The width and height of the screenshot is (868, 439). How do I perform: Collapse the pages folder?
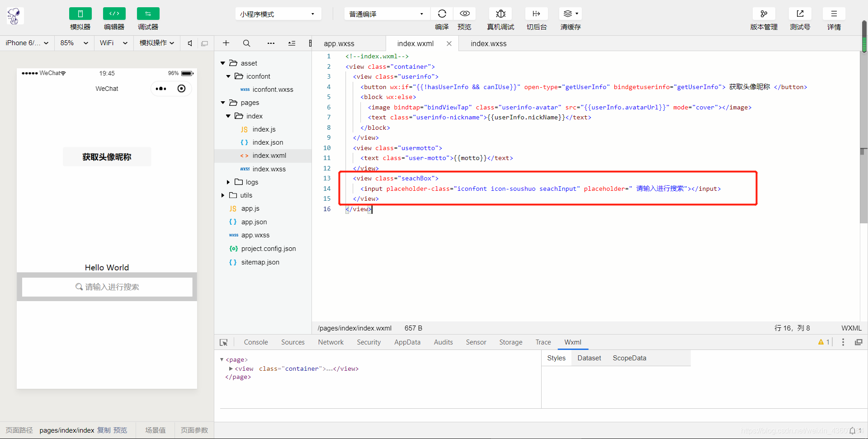pos(223,103)
